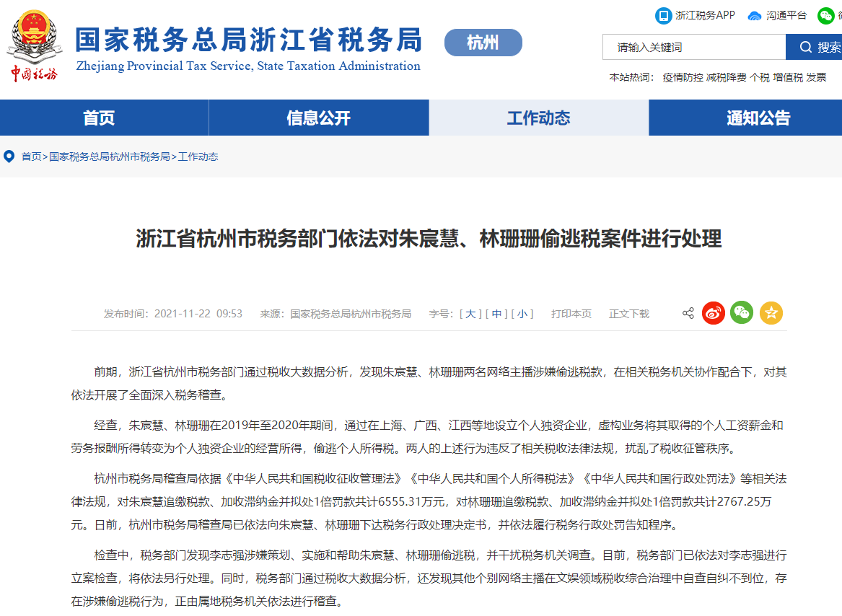Click the paragraph beginning 经查，朱宸慧
Viewport: 842px width, 616px height.
point(429,436)
